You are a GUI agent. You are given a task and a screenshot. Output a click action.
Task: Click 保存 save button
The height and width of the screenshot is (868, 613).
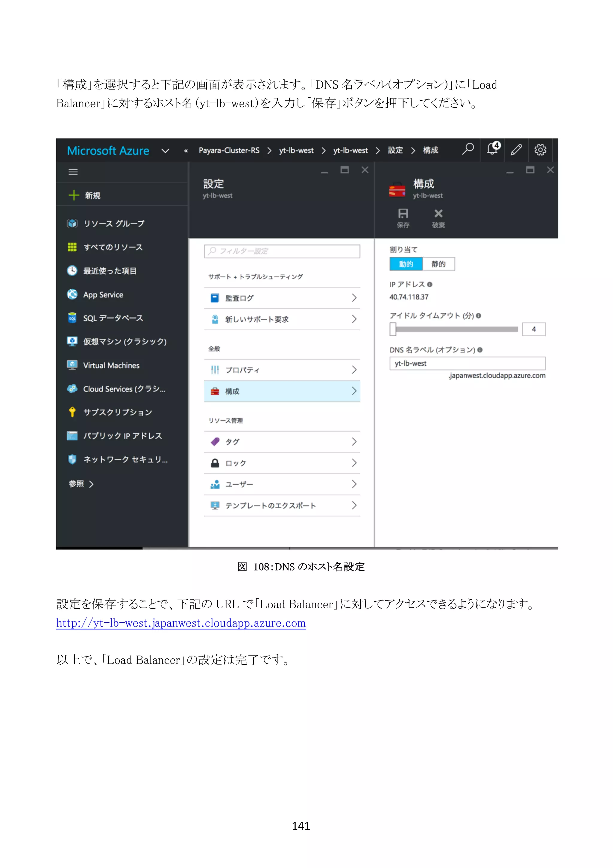(x=403, y=218)
